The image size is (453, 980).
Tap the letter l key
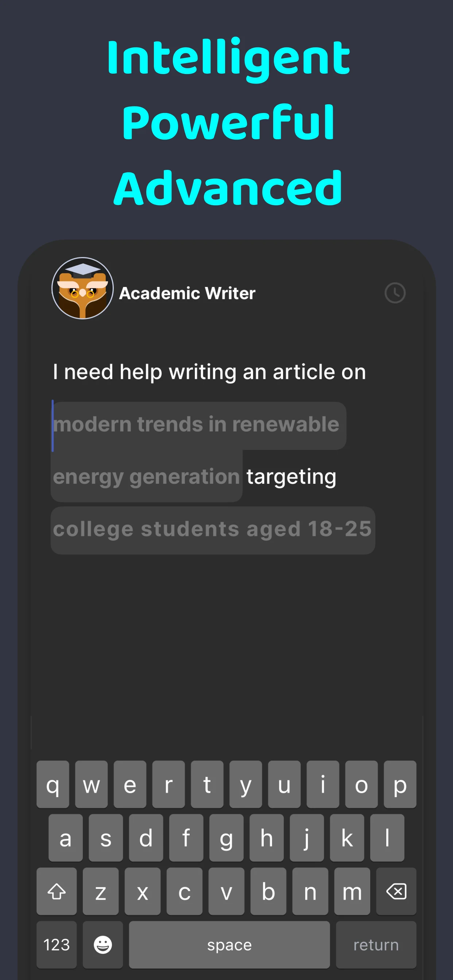(x=387, y=838)
